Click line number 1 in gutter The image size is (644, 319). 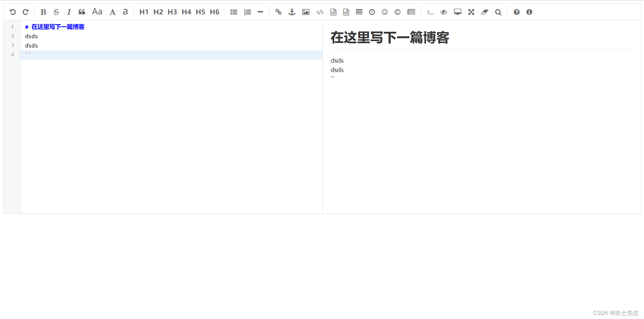click(x=13, y=26)
